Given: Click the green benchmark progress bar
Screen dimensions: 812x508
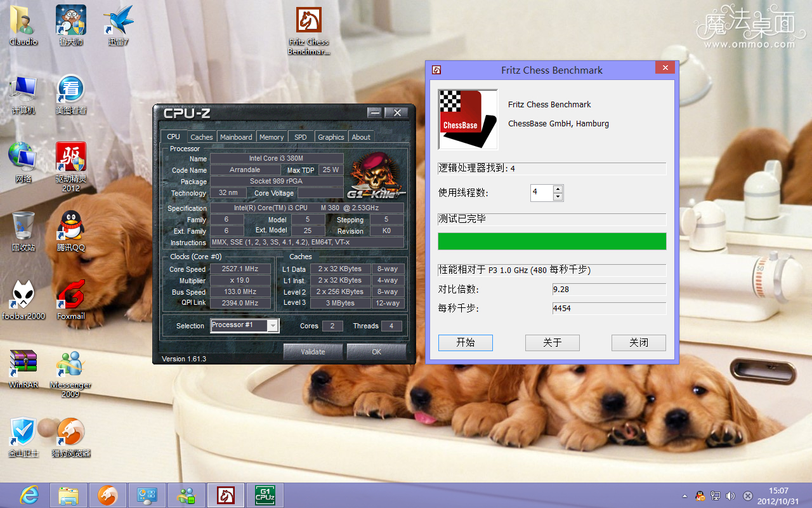Looking at the screenshot, I should click(552, 241).
